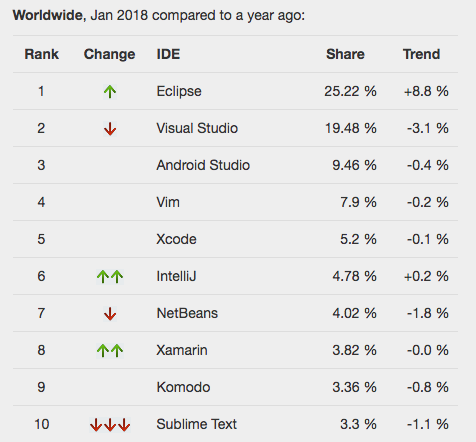Click the double green arrows beside Xamarin
Screen dimensions: 476x442
click(110, 351)
